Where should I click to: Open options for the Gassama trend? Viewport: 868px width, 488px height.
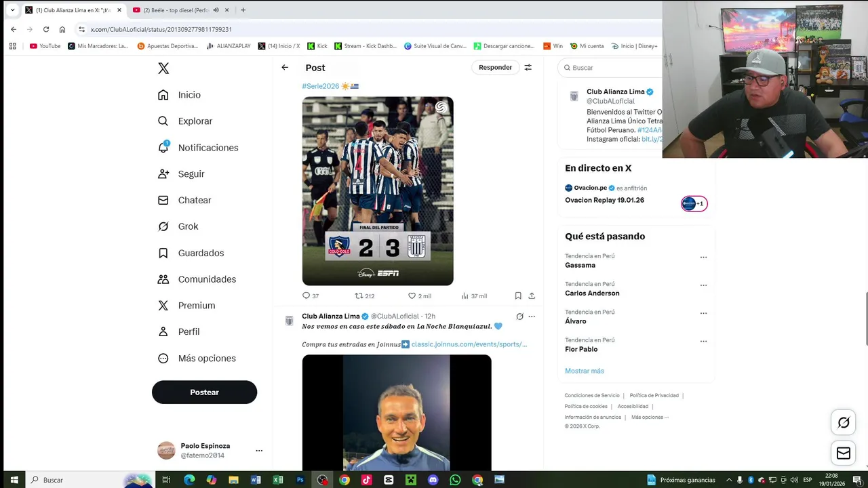pyautogui.click(x=703, y=258)
